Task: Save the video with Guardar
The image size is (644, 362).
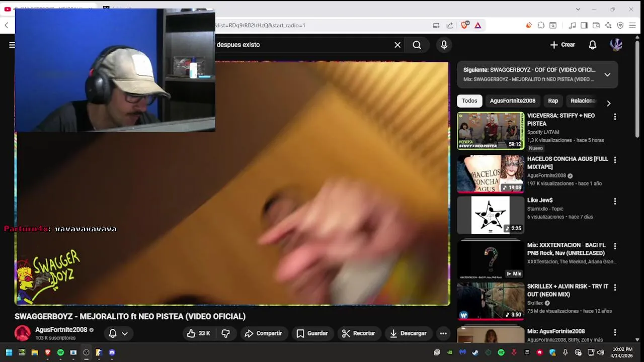Action: pos(312,333)
